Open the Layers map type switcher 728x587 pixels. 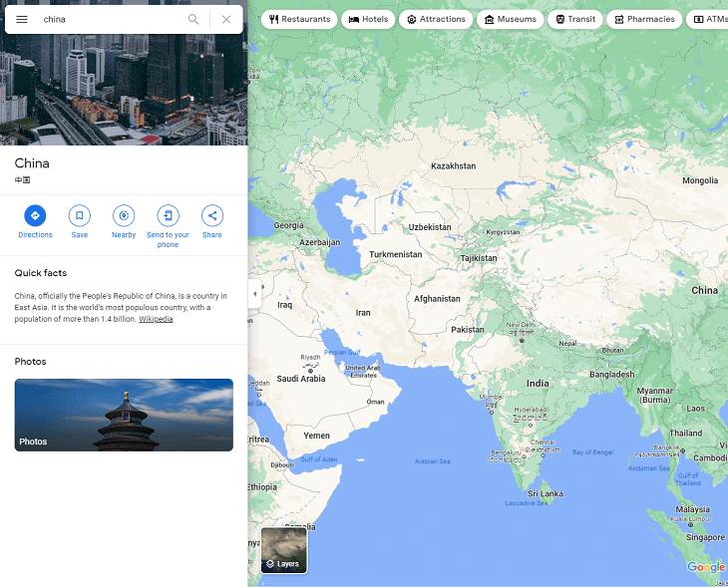click(x=283, y=550)
